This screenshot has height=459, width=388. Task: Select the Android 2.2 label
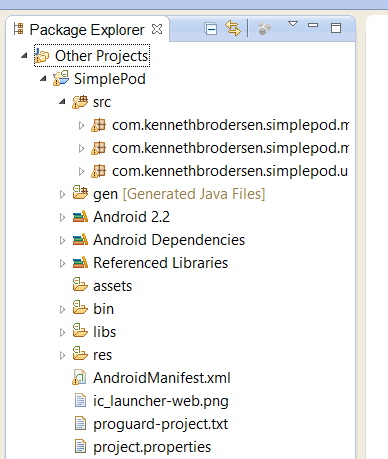pyautogui.click(x=131, y=217)
